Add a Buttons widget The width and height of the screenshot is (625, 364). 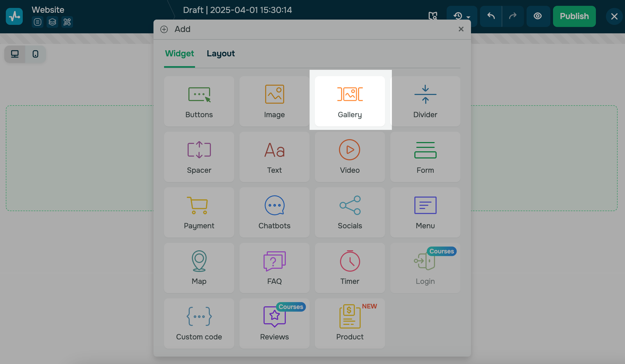tap(199, 101)
